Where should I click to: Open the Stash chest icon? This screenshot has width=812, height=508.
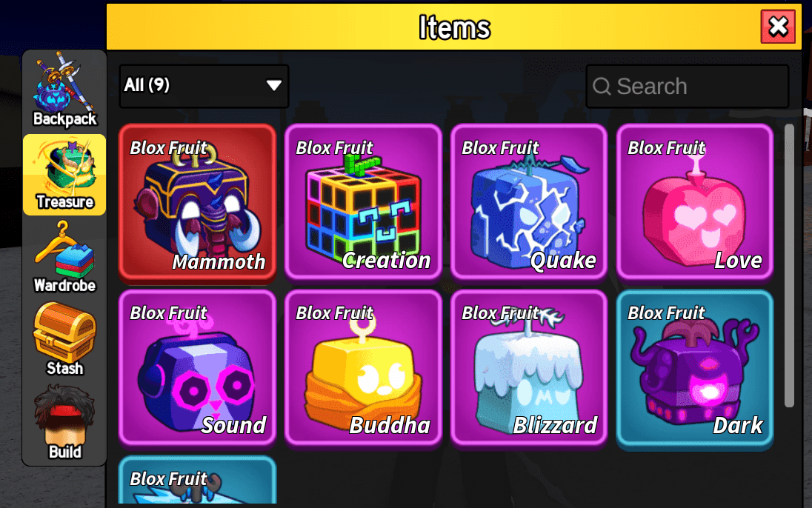point(64,339)
